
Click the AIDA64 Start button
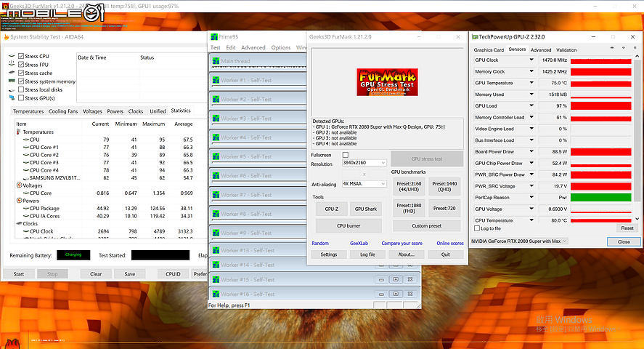[18, 274]
